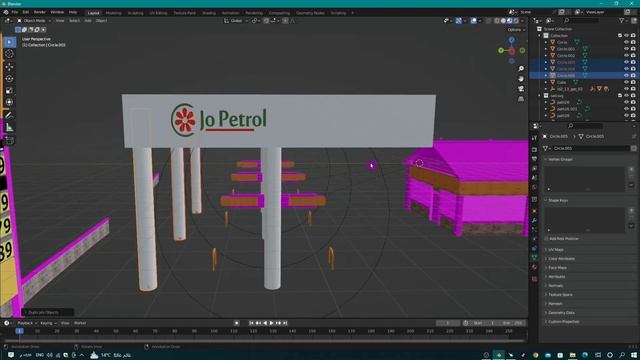Select the Scale tool
This screenshot has width=640, height=360.
pyautogui.click(x=9, y=90)
